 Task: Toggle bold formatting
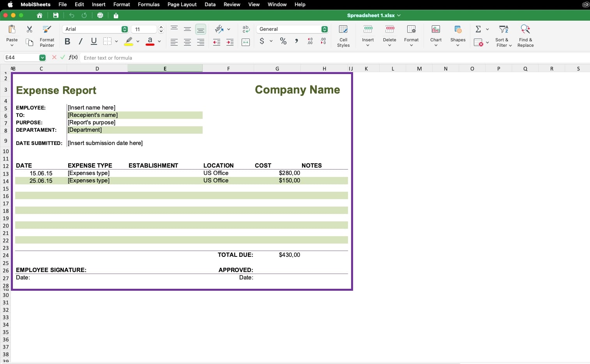(67, 41)
